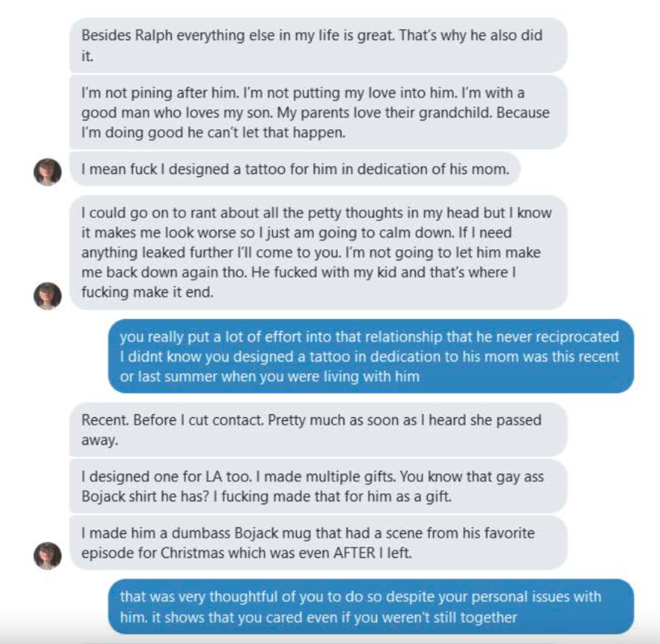Viewport: 660px width, 644px height.
Task: Click the avatar next to the long rant message
Action: (48, 295)
